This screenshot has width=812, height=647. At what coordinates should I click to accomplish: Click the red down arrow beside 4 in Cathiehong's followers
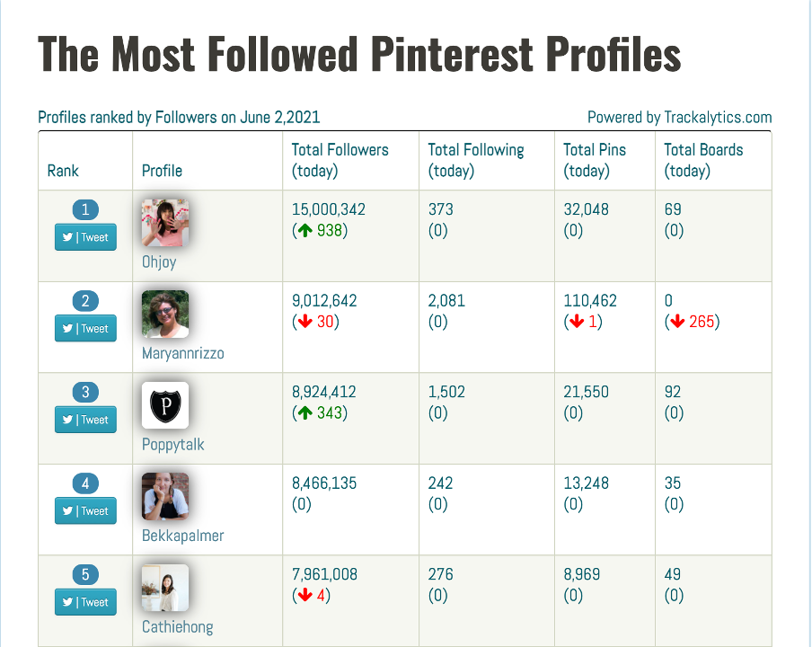306,595
